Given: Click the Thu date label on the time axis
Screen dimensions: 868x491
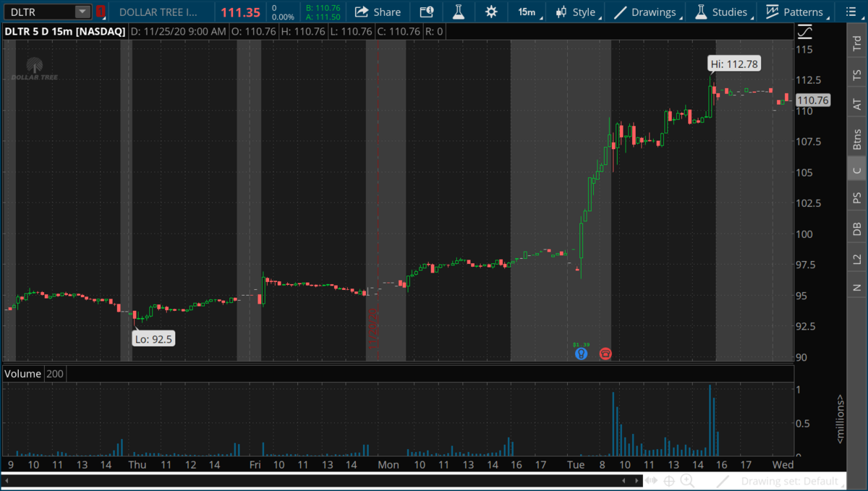Looking at the screenshot, I should point(137,464).
